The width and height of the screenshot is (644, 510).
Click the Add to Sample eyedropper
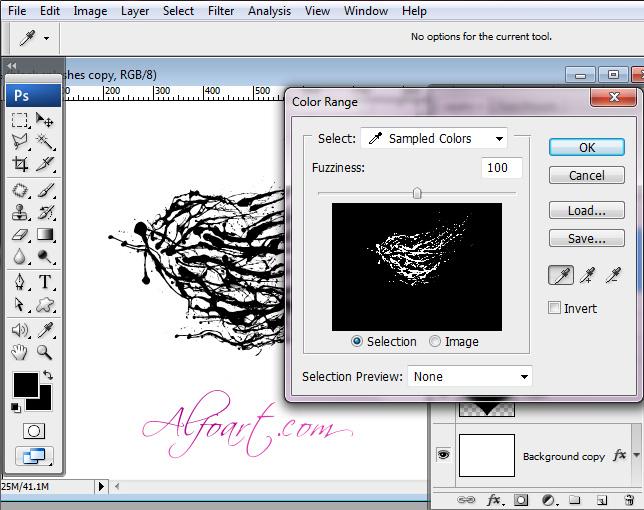pyautogui.click(x=589, y=275)
